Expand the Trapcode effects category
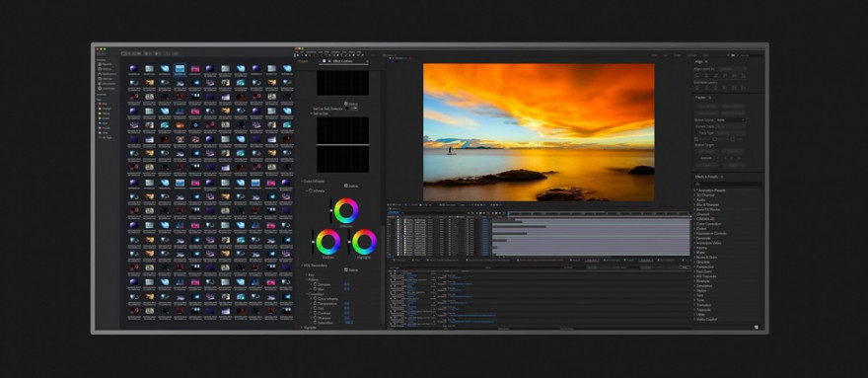 click(694, 309)
